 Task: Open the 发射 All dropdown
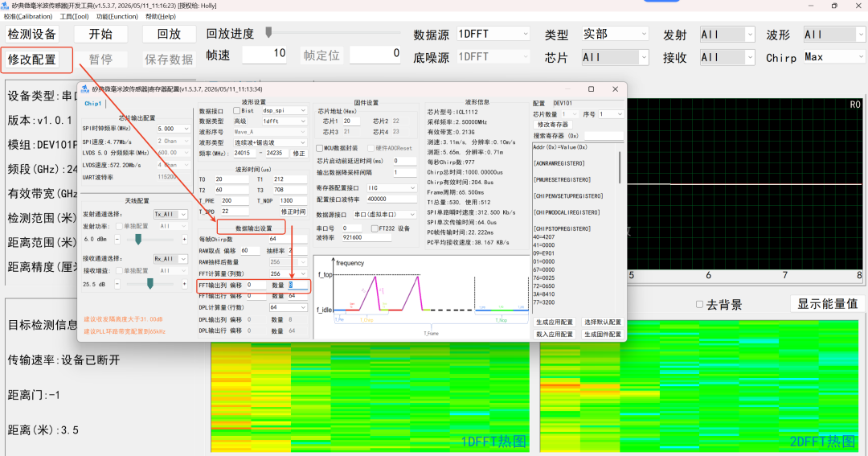727,35
